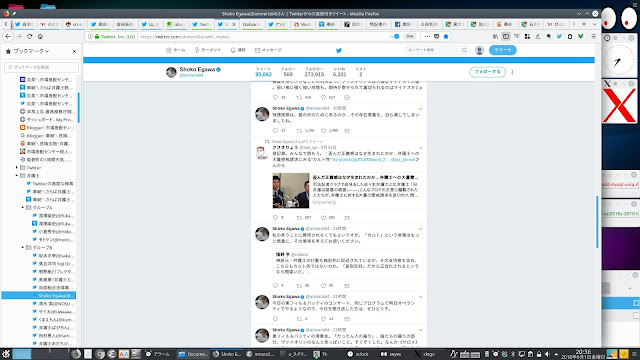Open the モーメント navigation item
The height and width of the screenshot is (360, 640).
(x=208, y=50)
